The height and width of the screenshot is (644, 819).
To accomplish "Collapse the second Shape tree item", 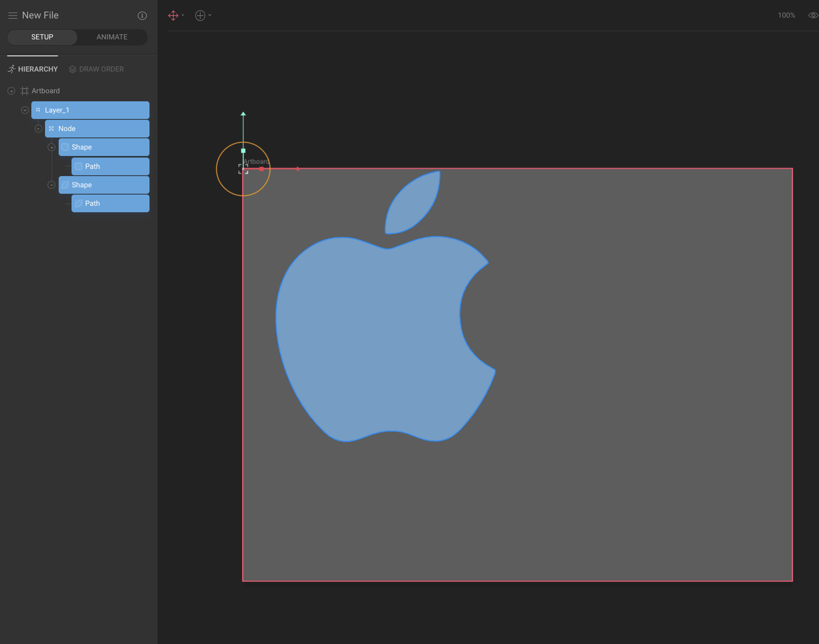I will tap(51, 185).
